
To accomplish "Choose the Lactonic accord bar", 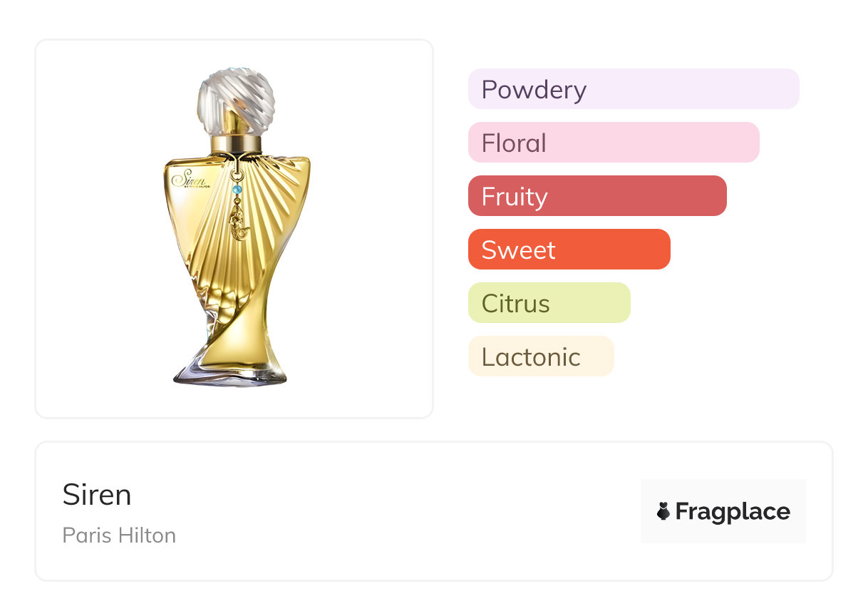I will click(540, 356).
